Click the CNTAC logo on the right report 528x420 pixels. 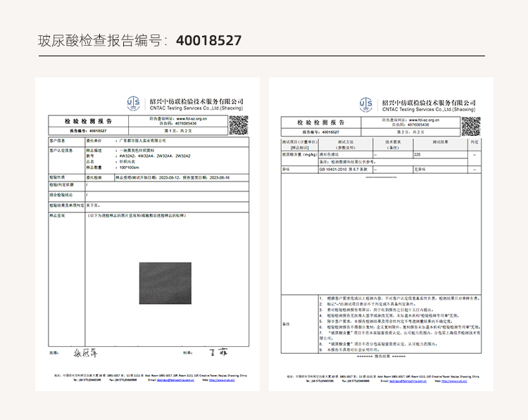pos(366,105)
